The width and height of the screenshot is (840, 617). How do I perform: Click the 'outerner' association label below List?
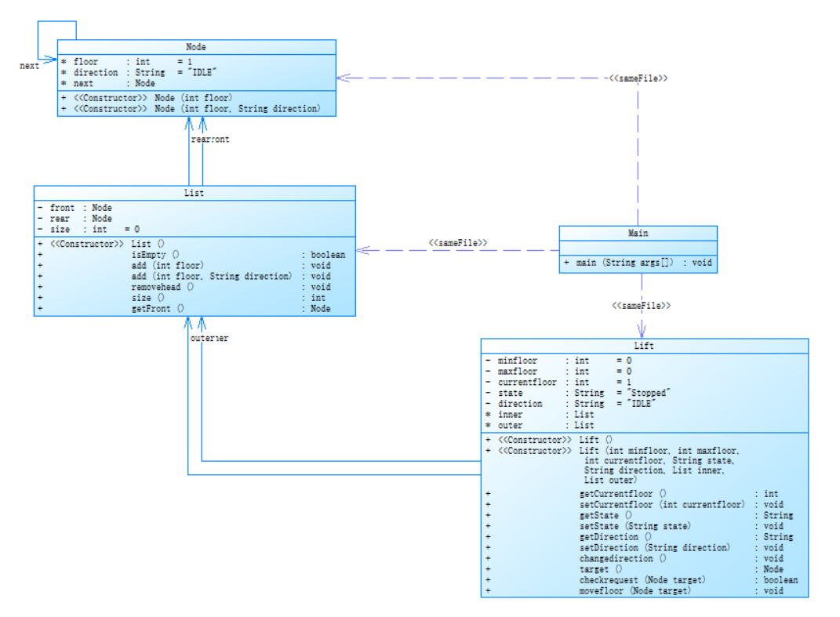(x=209, y=339)
